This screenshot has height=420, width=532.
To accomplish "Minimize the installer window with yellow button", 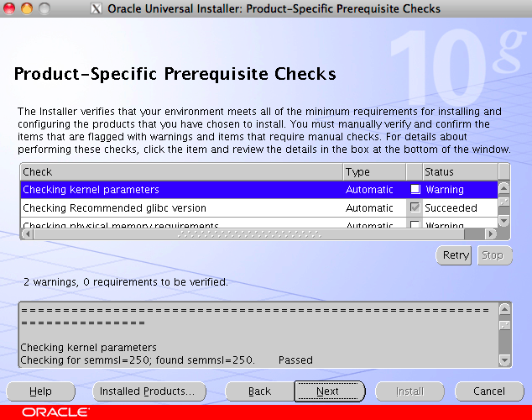I will click(26, 8).
